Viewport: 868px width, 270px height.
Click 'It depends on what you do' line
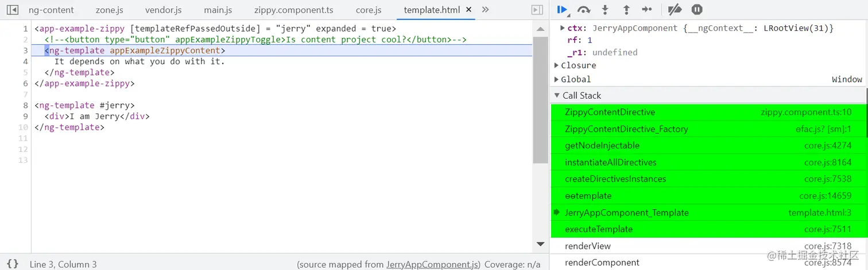pyautogui.click(x=139, y=61)
